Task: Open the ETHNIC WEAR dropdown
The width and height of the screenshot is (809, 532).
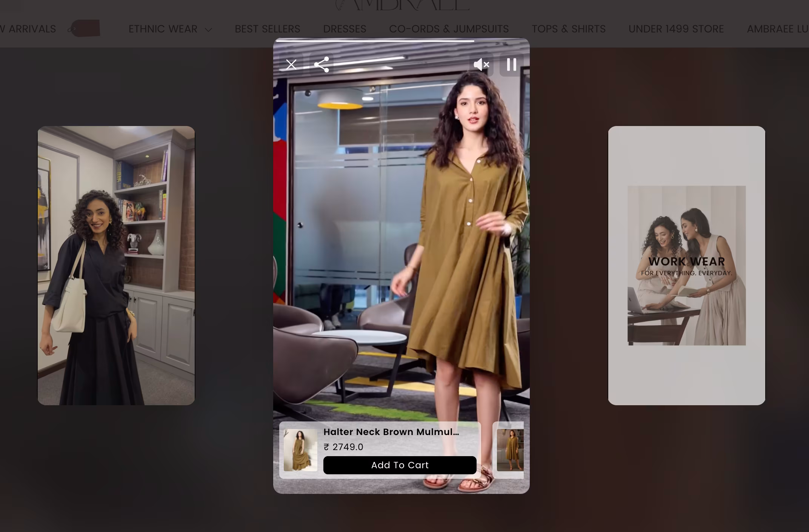Action: (163, 29)
